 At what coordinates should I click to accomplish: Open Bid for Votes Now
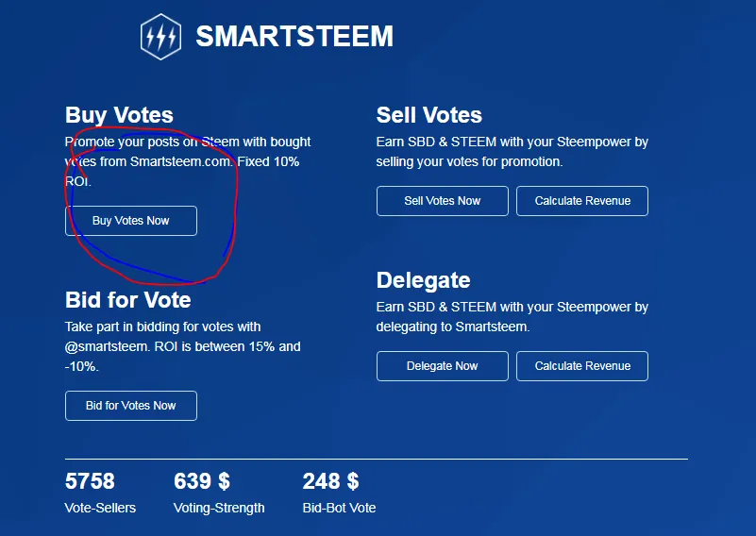[131, 406]
